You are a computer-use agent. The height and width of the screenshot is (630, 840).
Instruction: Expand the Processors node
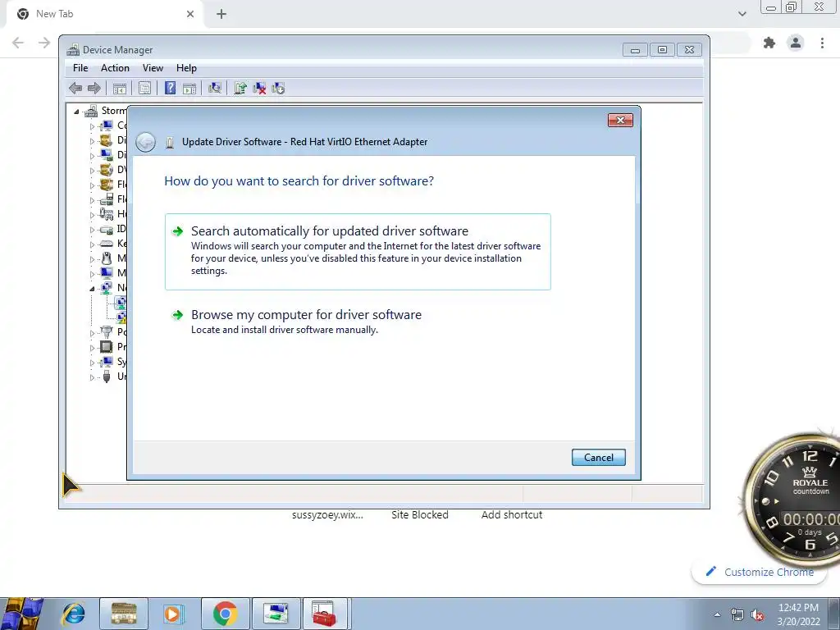pos(92,348)
